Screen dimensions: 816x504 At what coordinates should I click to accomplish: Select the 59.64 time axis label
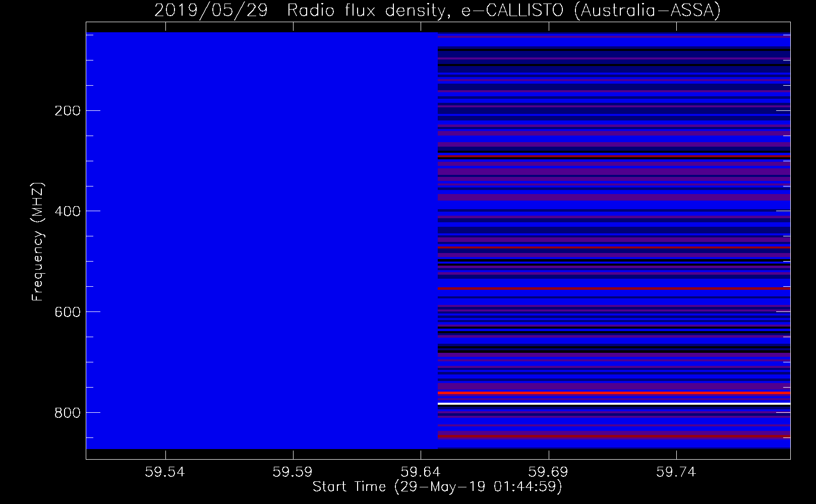tap(421, 472)
